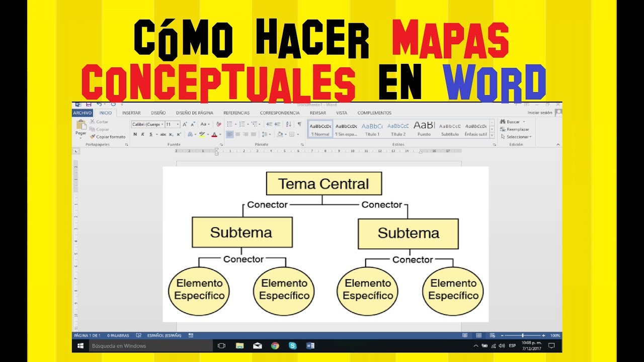Increase paragraph indent
This screenshot has width=644, height=362.
point(278,124)
